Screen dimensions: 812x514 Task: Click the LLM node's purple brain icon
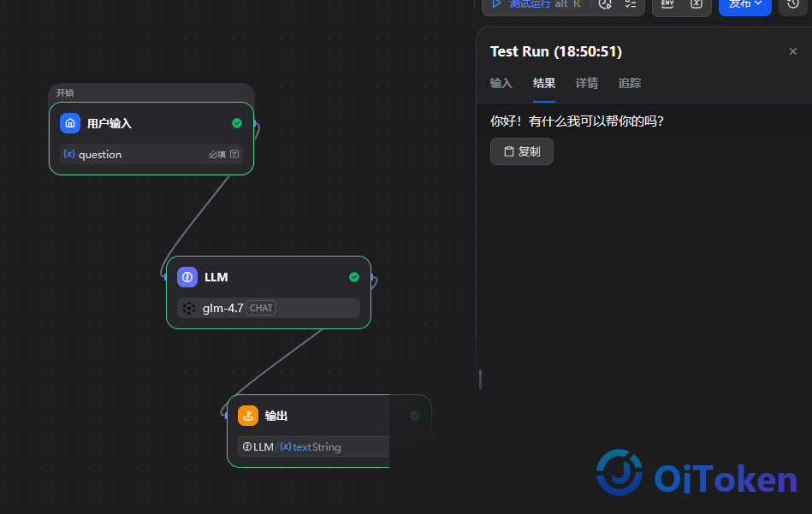click(x=187, y=277)
